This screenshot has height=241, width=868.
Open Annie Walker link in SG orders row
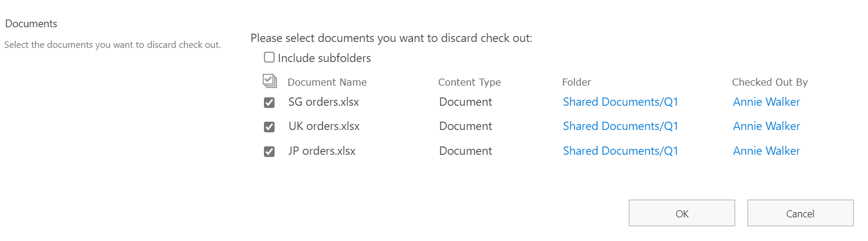(766, 102)
